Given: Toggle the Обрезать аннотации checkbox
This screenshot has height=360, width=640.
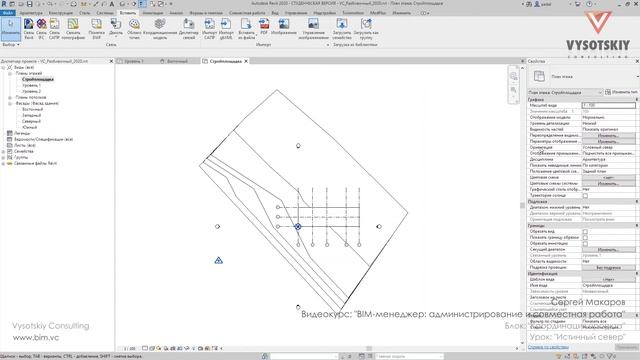Looking at the screenshot, I should (x=585, y=244).
